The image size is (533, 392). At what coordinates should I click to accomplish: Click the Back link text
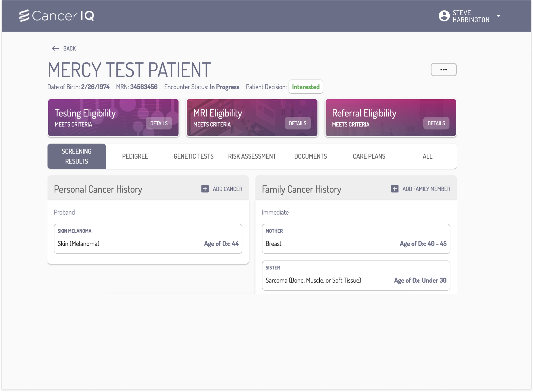pyautogui.click(x=69, y=48)
